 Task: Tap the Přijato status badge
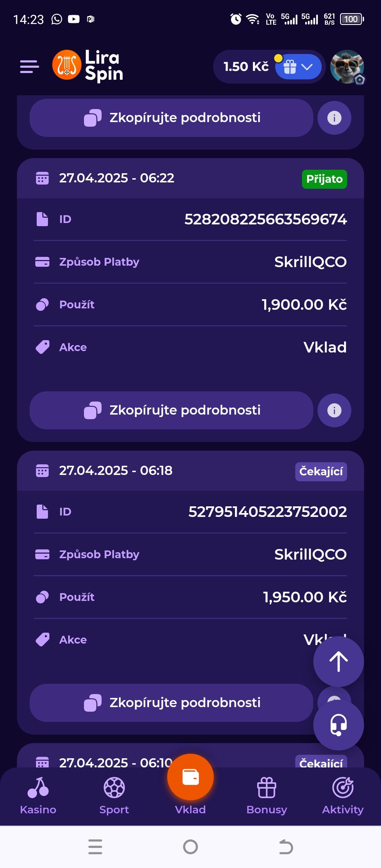[324, 179]
